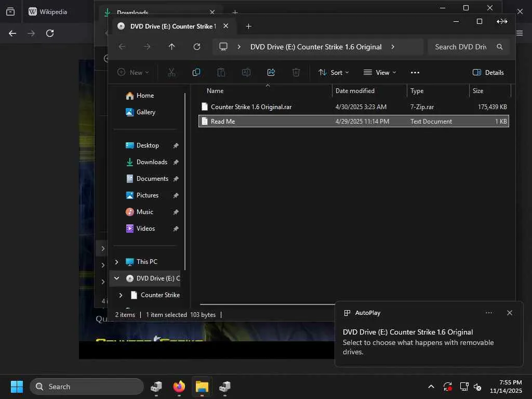Click the muted volume tray icon
The image size is (532, 399).
[x=477, y=387]
